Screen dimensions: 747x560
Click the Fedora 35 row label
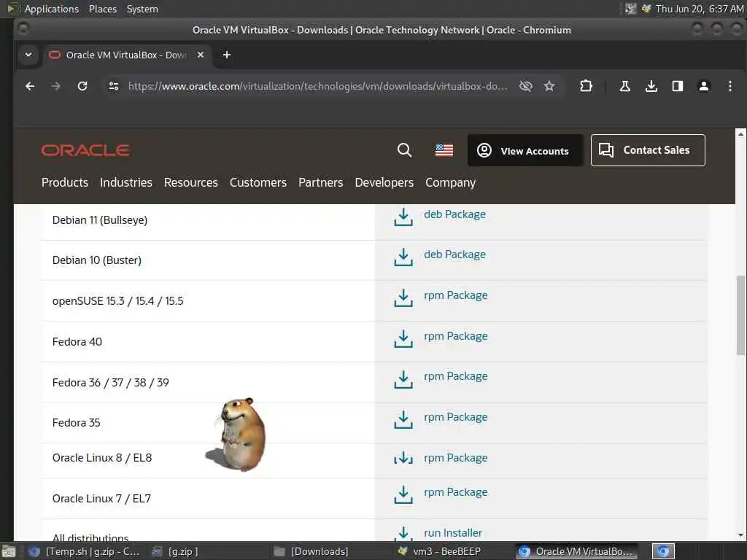coord(76,423)
